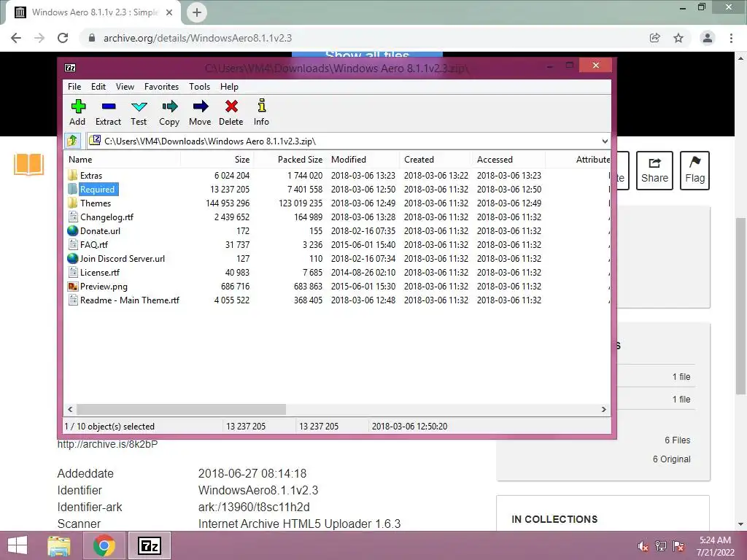Go back in Chrome

pos(16,38)
